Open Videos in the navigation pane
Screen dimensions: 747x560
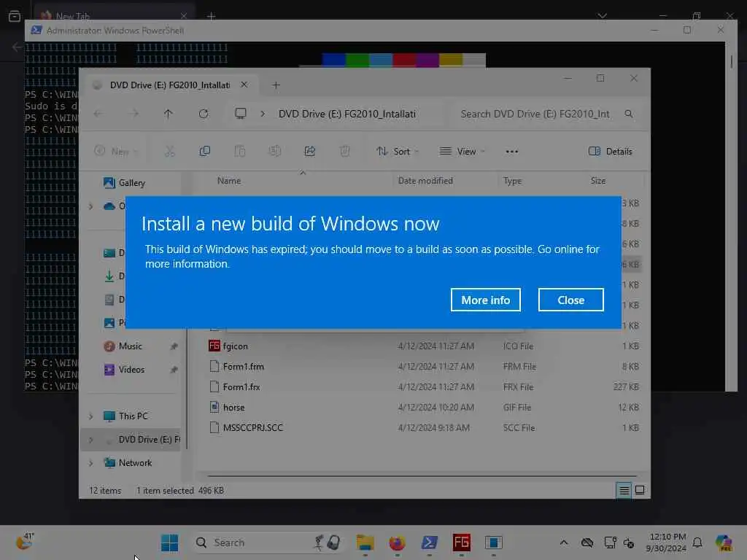point(131,370)
